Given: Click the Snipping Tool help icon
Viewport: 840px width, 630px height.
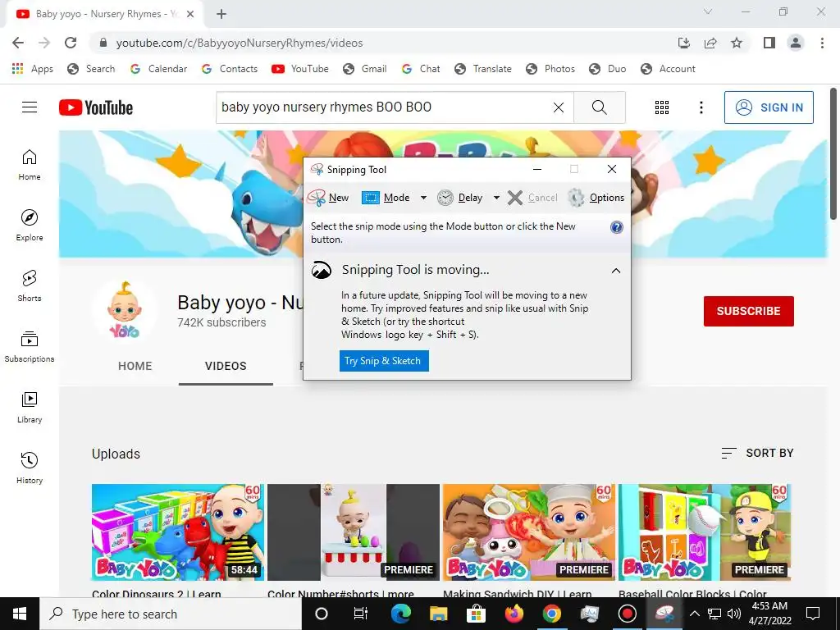Looking at the screenshot, I should (x=617, y=227).
